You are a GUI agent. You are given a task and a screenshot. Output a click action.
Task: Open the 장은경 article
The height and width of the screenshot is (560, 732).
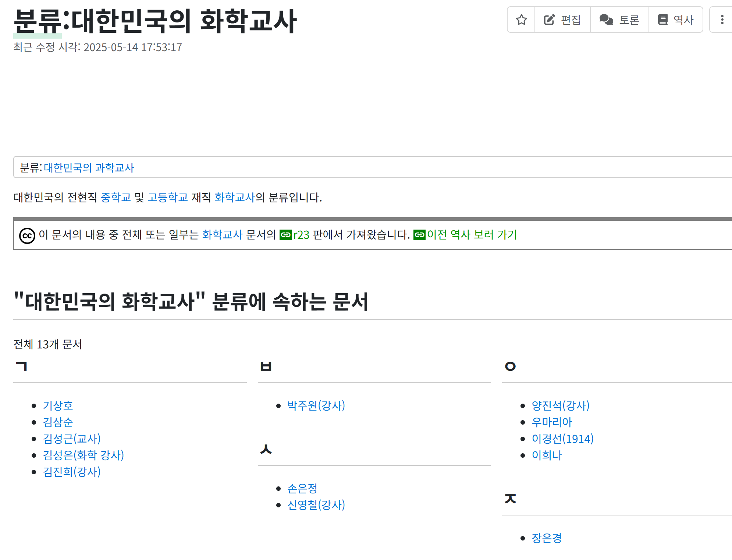[x=547, y=538]
